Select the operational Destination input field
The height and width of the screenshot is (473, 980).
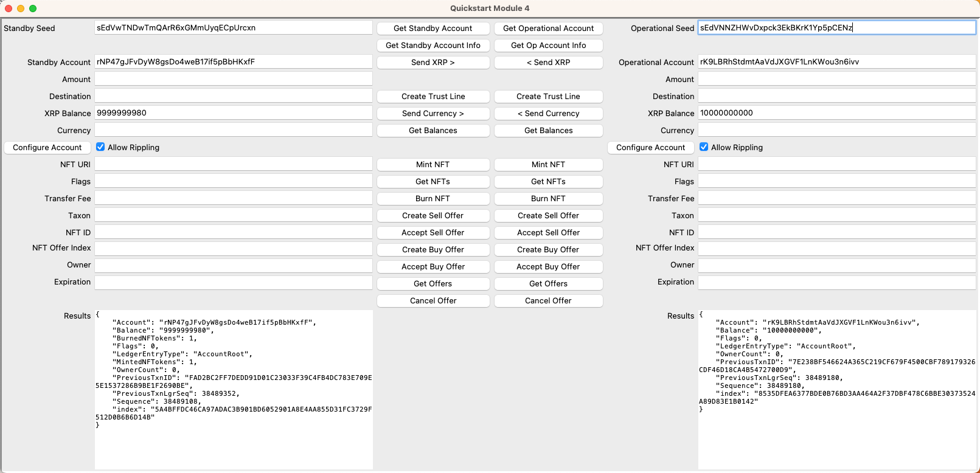(836, 96)
